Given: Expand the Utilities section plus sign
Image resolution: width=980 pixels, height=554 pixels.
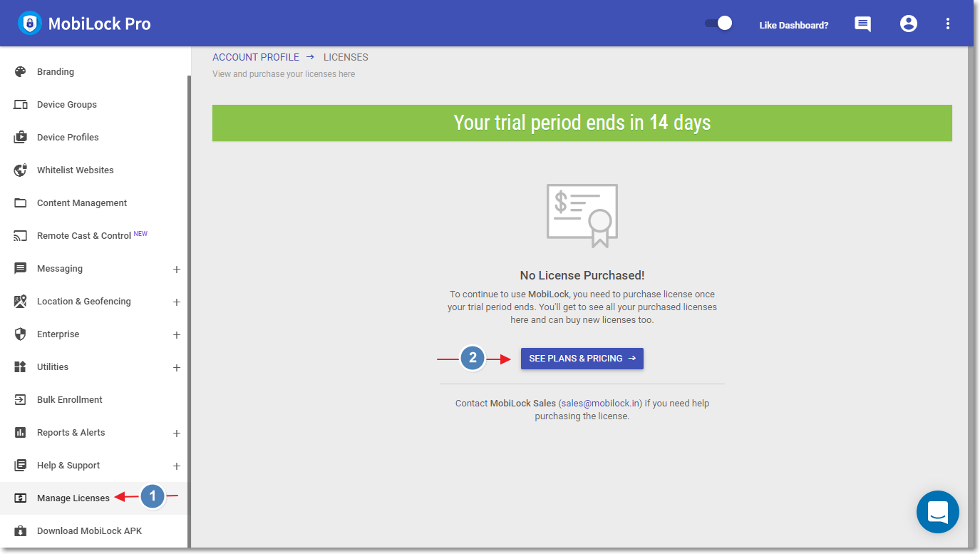Looking at the screenshot, I should tap(177, 368).
